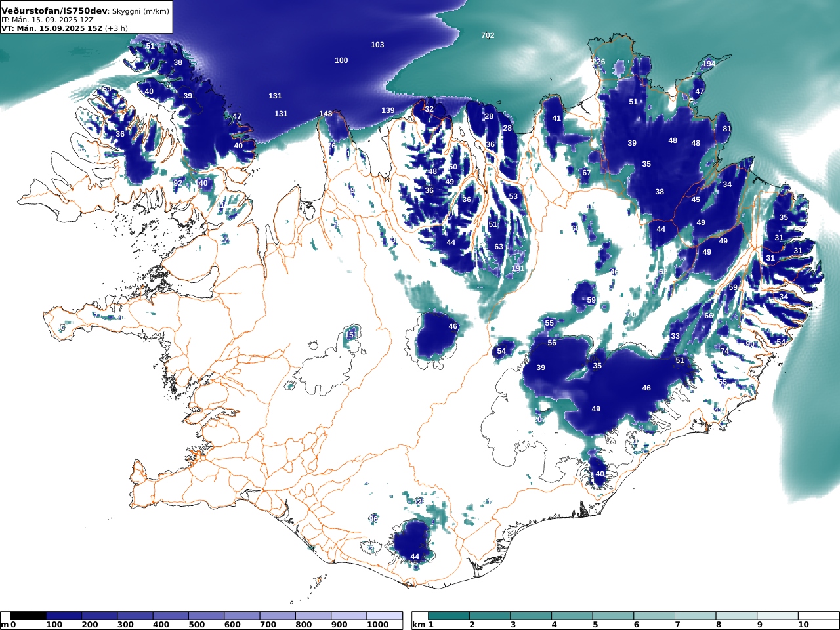Click the 67 visibility value on the map
Screen dimensions: 840x630
[586, 173]
